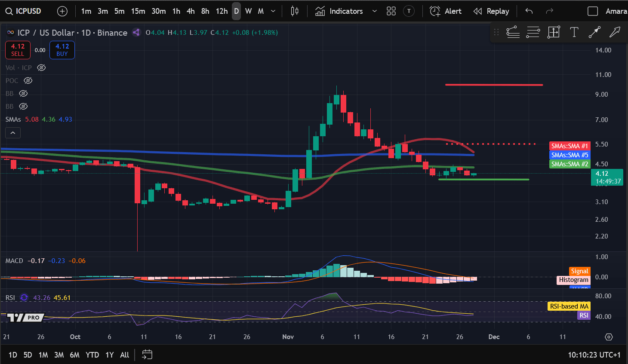Start bar Replay mode
The image size is (628, 364).
(x=491, y=11)
